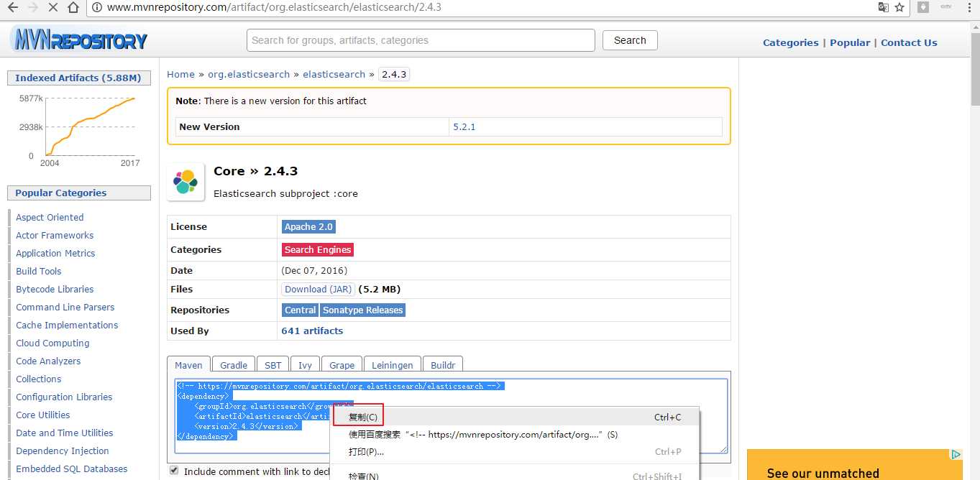
Task: Click the Search Engines category tag
Action: 318,249
